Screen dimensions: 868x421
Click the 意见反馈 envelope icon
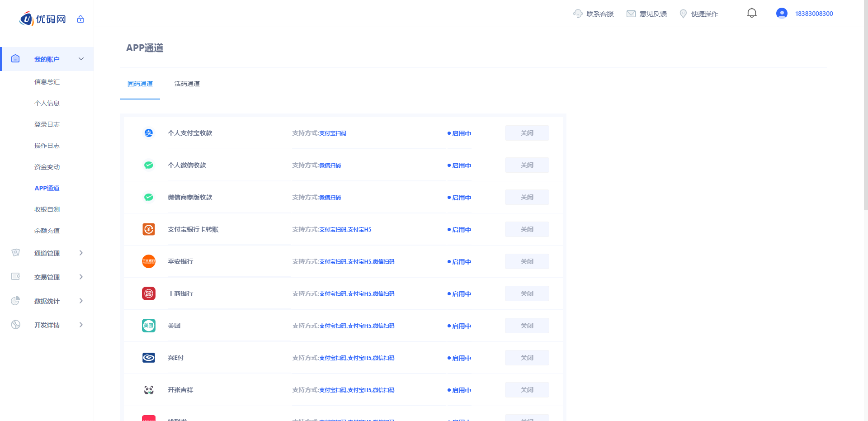point(631,14)
